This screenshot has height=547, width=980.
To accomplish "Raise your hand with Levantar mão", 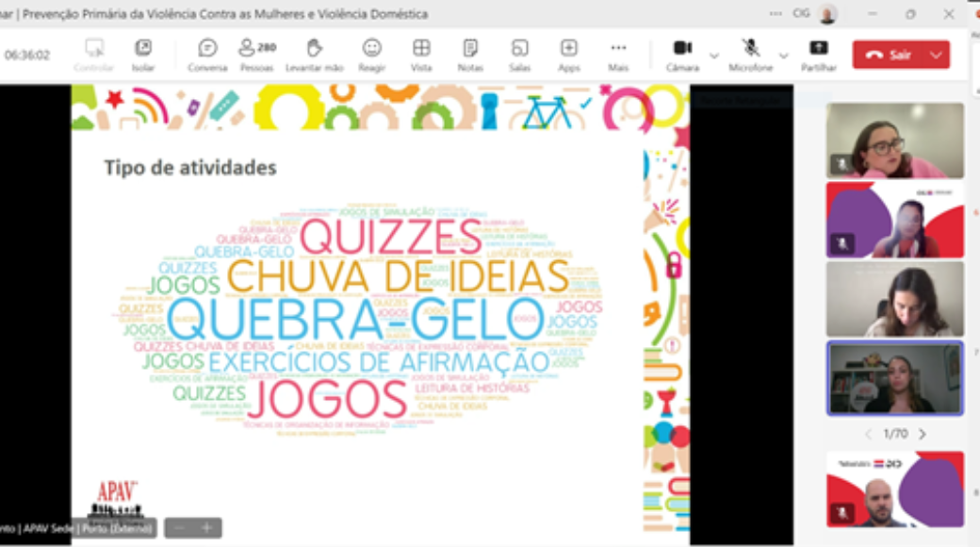I will [314, 54].
